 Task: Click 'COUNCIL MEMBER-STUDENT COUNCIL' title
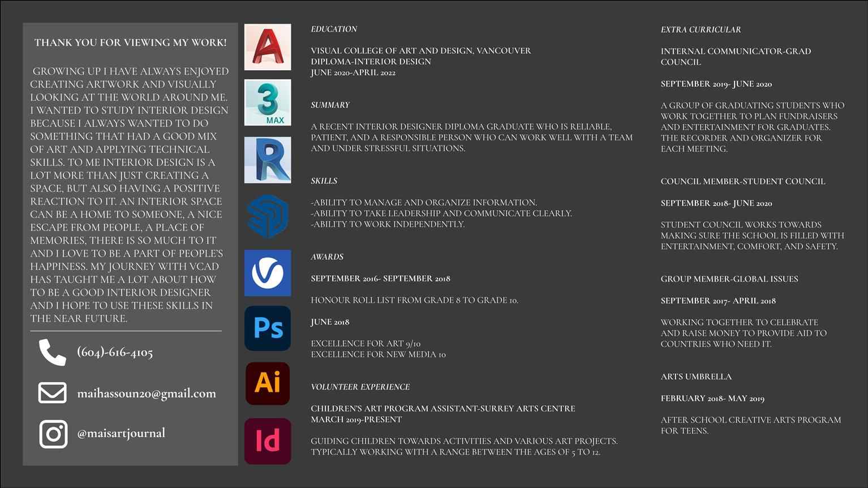[743, 182]
